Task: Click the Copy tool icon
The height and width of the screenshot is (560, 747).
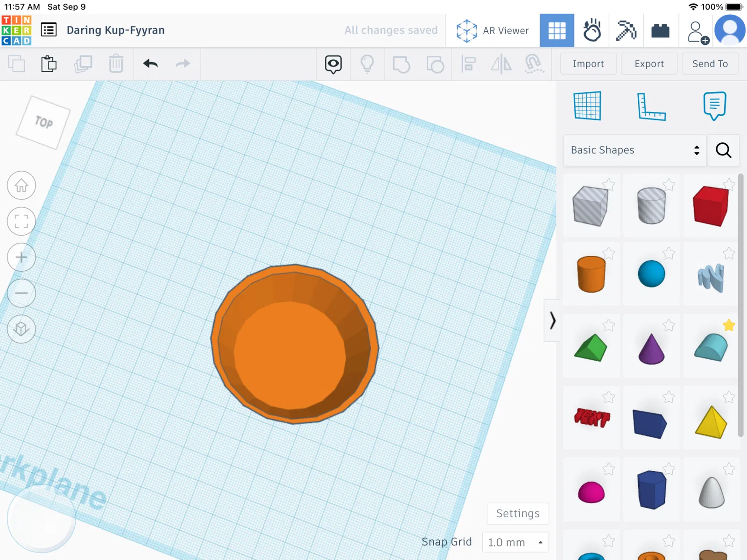Action: [17, 64]
